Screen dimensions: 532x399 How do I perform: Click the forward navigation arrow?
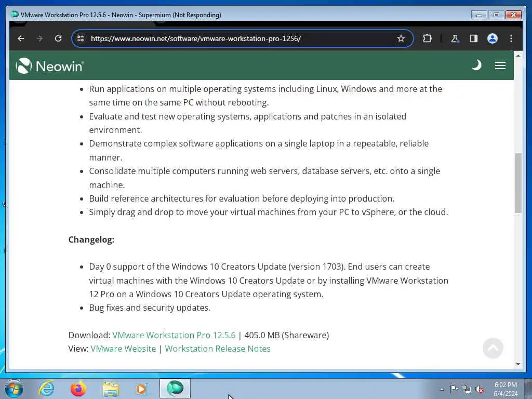click(39, 38)
